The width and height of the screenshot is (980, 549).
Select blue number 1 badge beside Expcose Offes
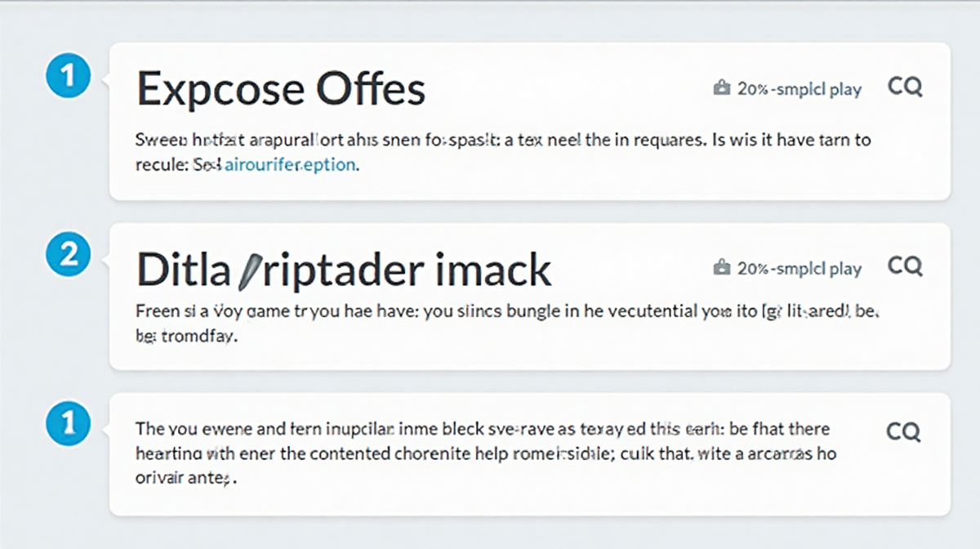[69, 76]
